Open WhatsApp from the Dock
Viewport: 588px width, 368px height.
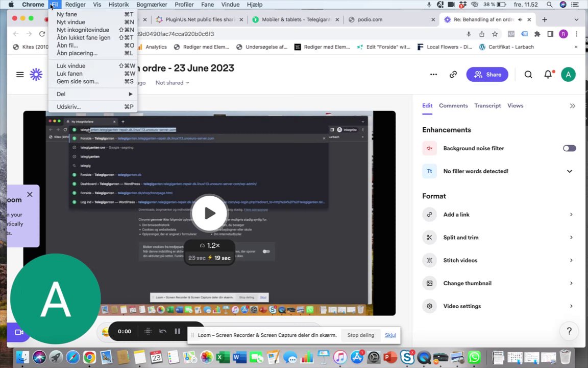(474, 357)
